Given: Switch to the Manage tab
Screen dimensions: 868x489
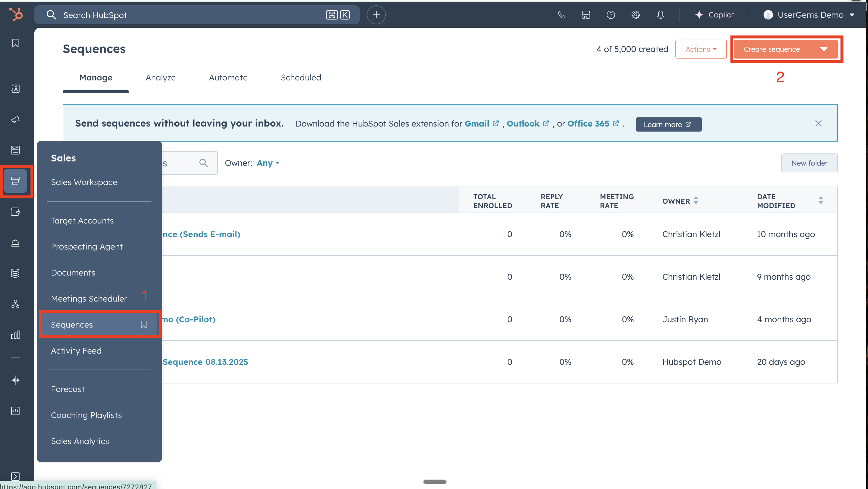Looking at the screenshot, I should coord(96,77).
